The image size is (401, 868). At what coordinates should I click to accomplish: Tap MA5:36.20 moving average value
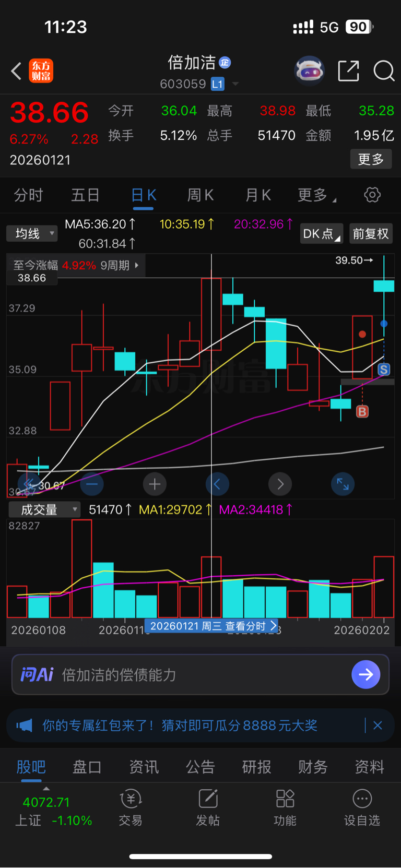point(100,224)
